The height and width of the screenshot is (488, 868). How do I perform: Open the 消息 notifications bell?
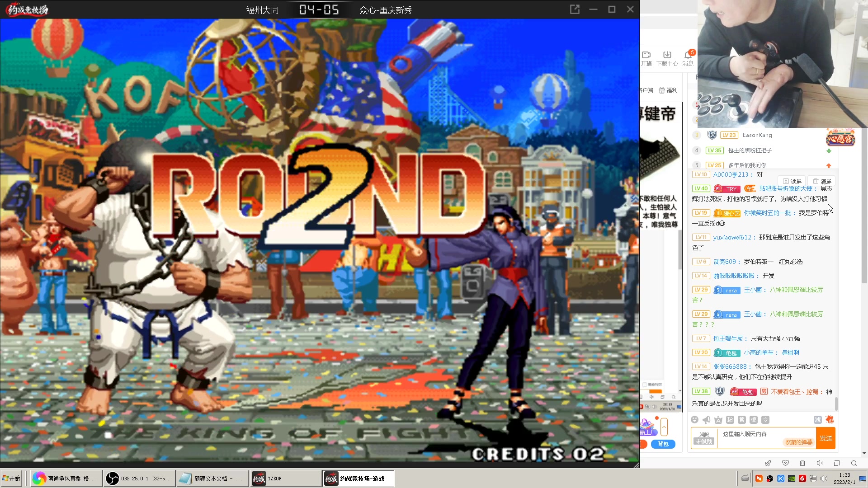pos(688,58)
